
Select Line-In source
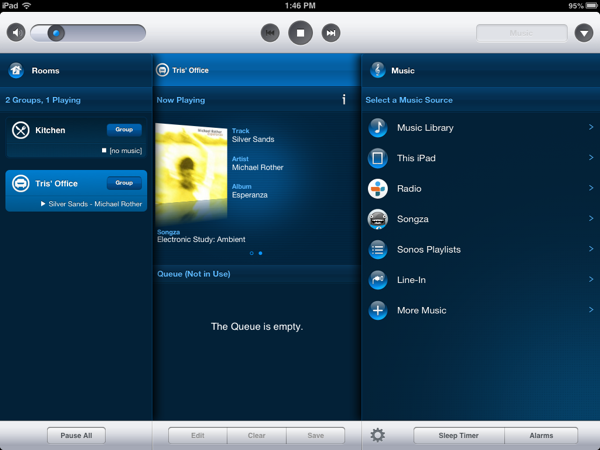(x=481, y=280)
